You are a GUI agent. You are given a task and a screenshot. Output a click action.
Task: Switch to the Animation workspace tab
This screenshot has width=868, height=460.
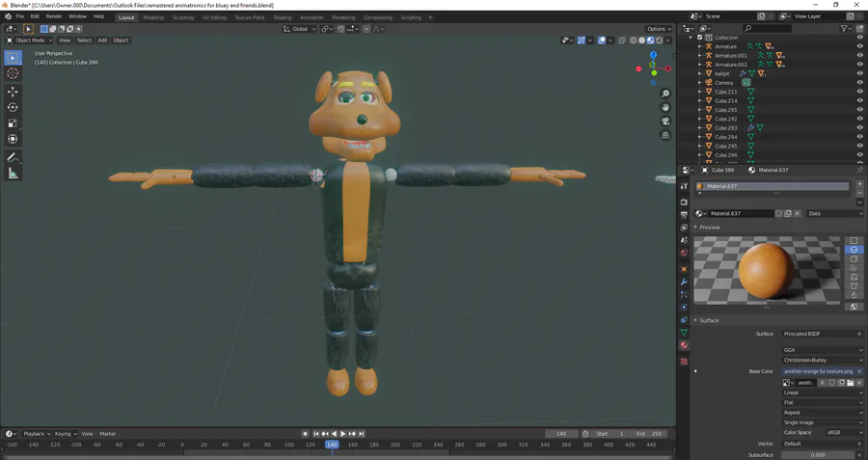pyautogui.click(x=312, y=17)
